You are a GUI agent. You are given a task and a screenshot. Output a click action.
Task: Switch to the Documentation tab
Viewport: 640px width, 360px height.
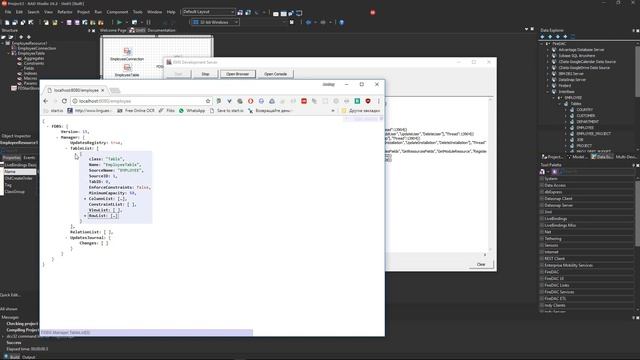coord(161,30)
